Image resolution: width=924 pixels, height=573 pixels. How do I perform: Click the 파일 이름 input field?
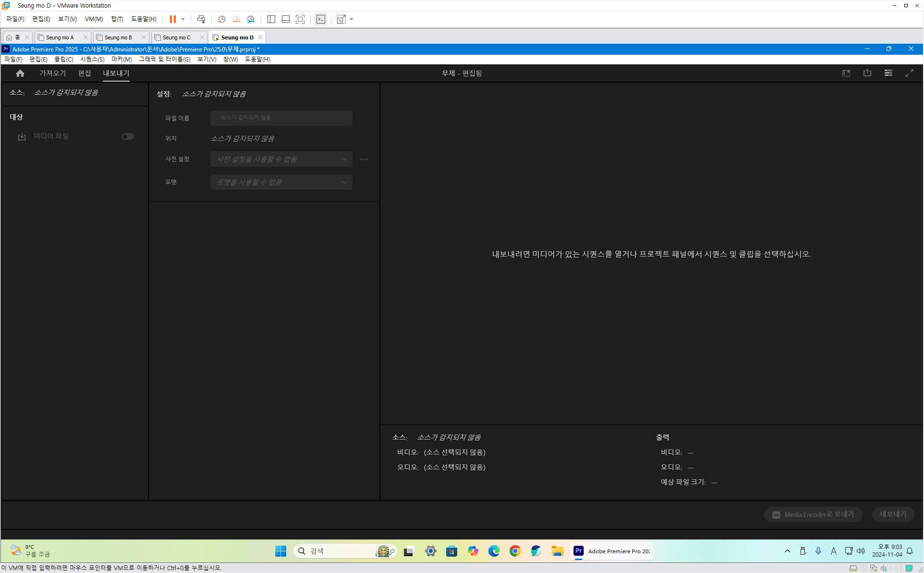[x=281, y=118]
